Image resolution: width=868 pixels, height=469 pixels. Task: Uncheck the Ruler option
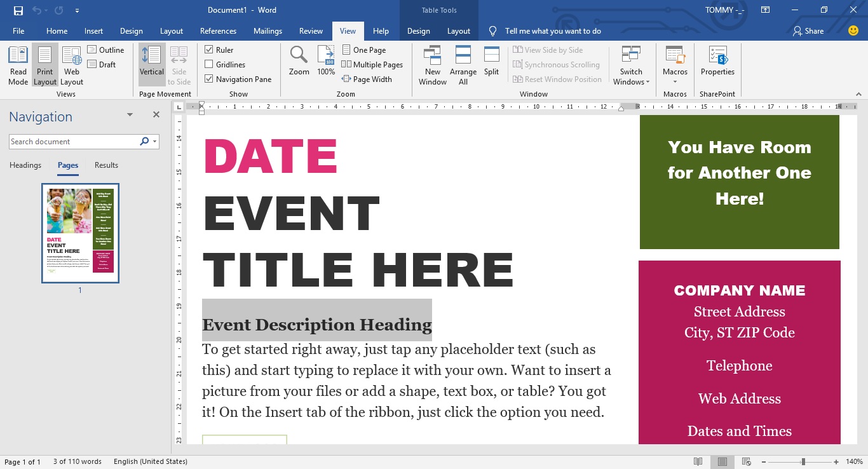pyautogui.click(x=208, y=50)
